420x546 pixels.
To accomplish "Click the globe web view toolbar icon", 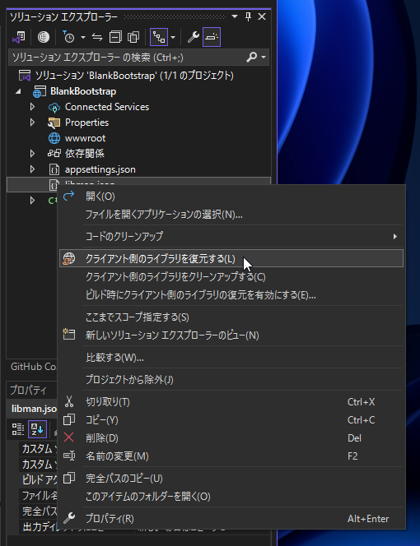I will pyautogui.click(x=43, y=37).
